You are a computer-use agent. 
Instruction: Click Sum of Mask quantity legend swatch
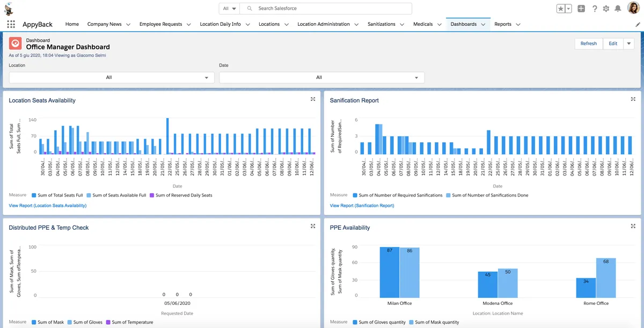411,323
